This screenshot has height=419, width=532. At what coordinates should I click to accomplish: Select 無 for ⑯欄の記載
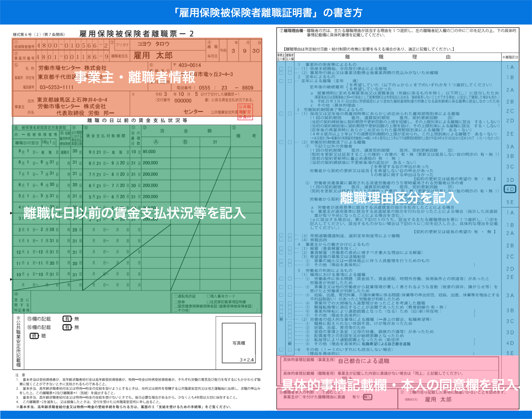[x=77, y=327]
